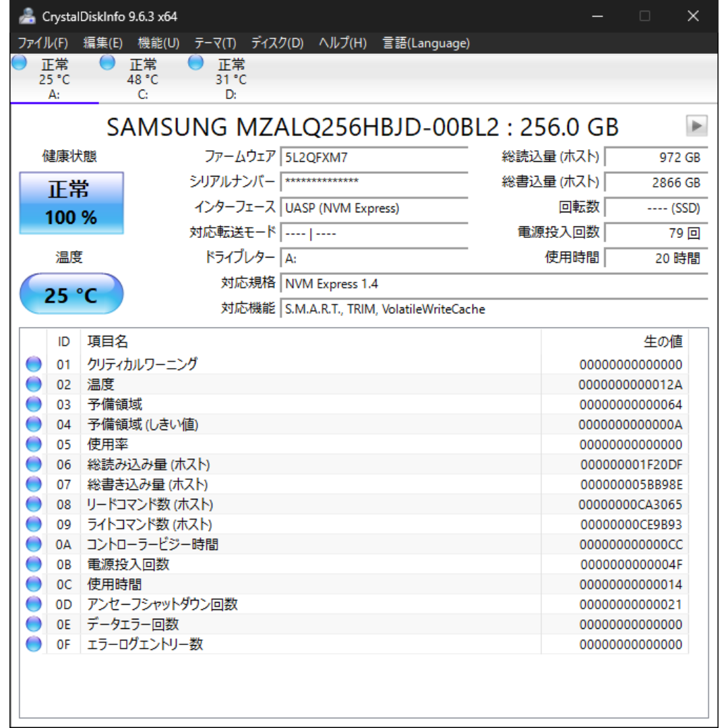Image resolution: width=728 pixels, height=728 pixels.
Task: Select the アンセーフシャットダウン回数 row name
Action: pyautogui.click(x=162, y=604)
